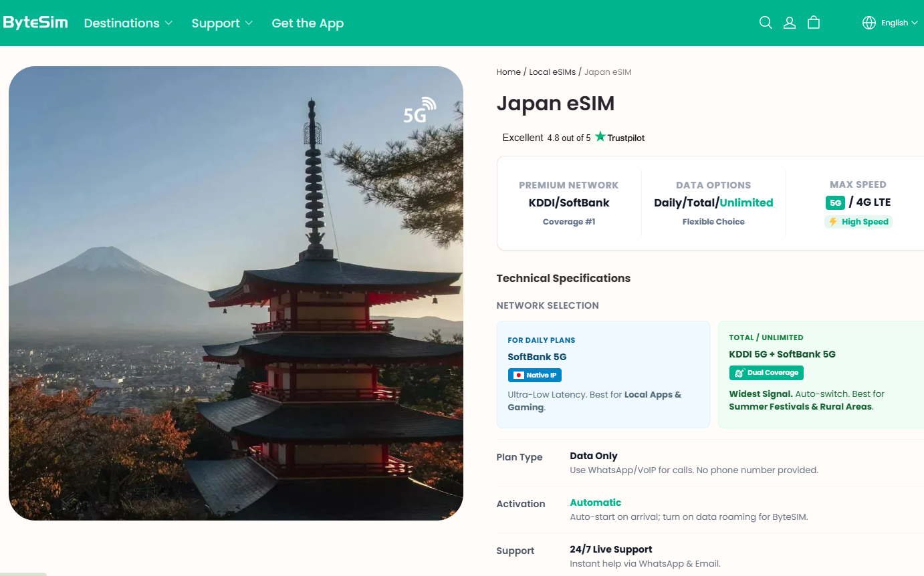Click the lightning High Speed badge

[x=858, y=222]
